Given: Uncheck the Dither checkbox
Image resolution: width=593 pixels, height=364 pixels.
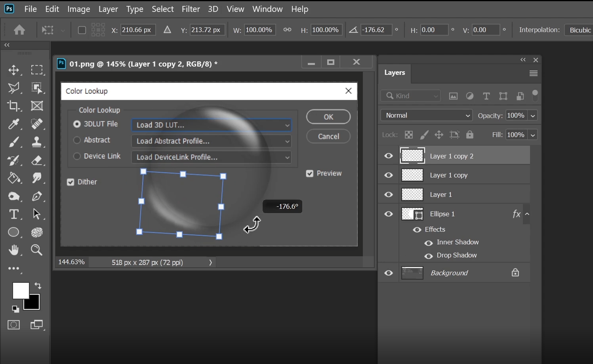Looking at the screenshot, I should click(71, 182).
